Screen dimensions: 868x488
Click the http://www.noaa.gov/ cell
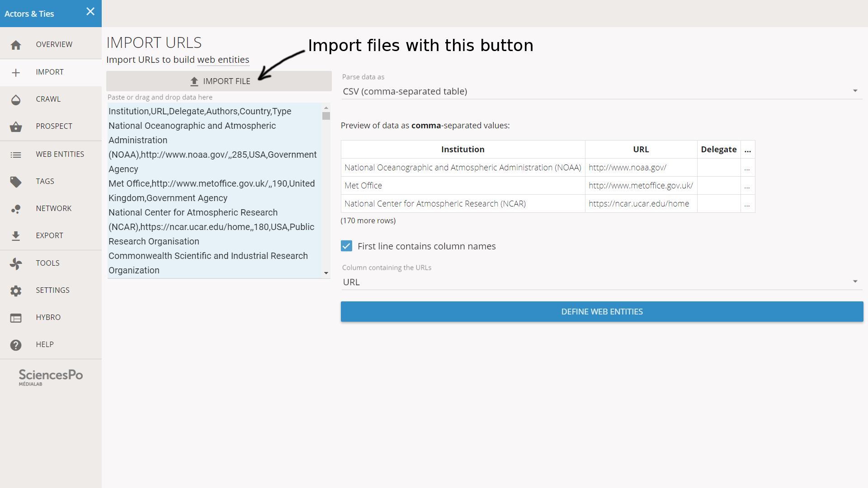tap(641, 168)
